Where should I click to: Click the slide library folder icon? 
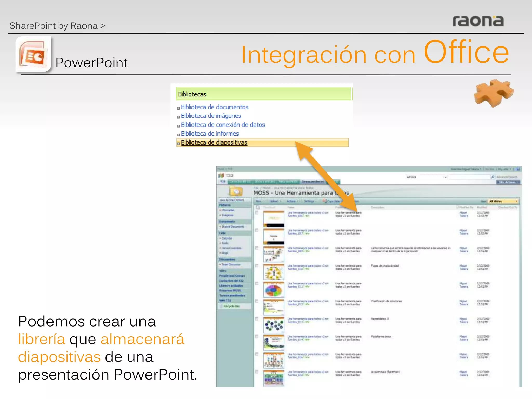click(236, 191)
